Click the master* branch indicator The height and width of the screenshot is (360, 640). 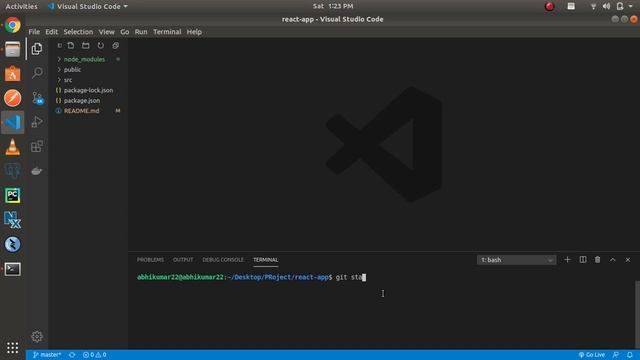[47, 355]
